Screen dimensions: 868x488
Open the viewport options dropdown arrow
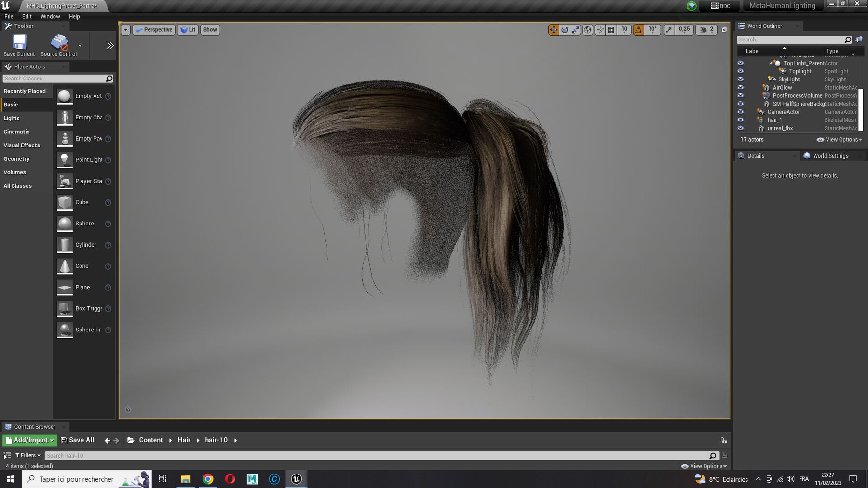(125, 30)
